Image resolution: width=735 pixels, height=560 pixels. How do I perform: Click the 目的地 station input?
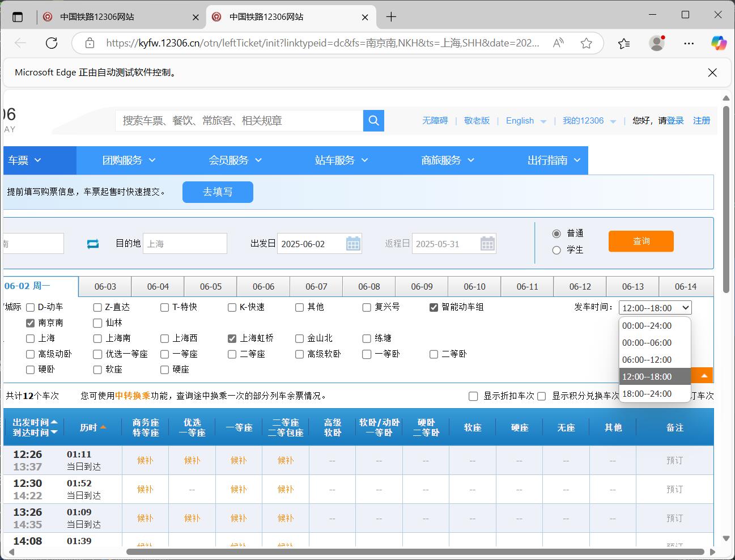pos(185,244)
